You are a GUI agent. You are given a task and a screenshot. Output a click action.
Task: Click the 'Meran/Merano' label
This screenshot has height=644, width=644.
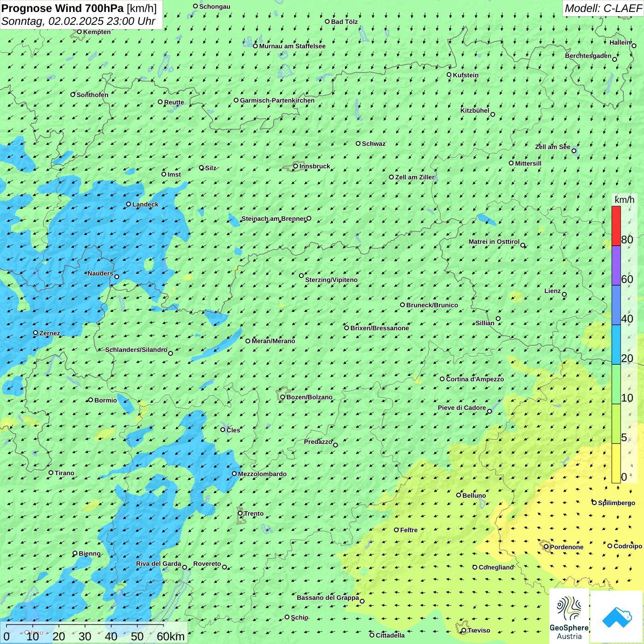pos(273,341)
